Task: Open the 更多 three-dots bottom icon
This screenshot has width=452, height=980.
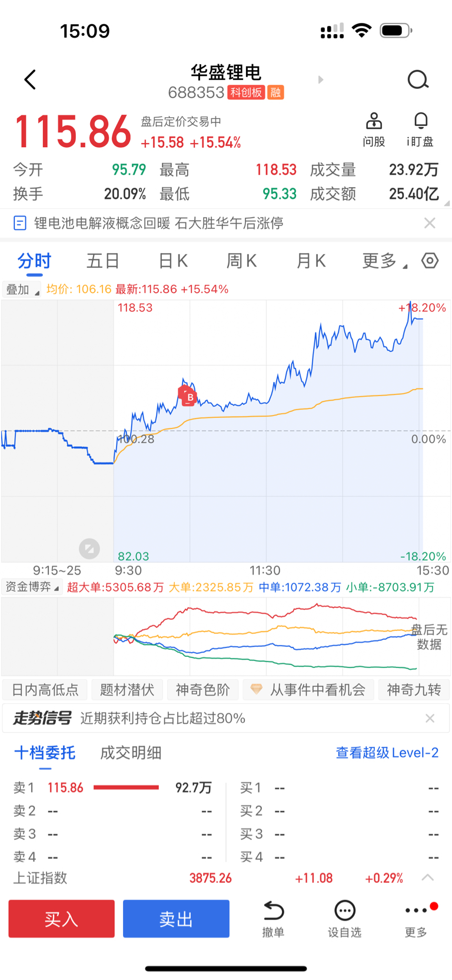Action: pyautogui.click(x=416, y=911)
